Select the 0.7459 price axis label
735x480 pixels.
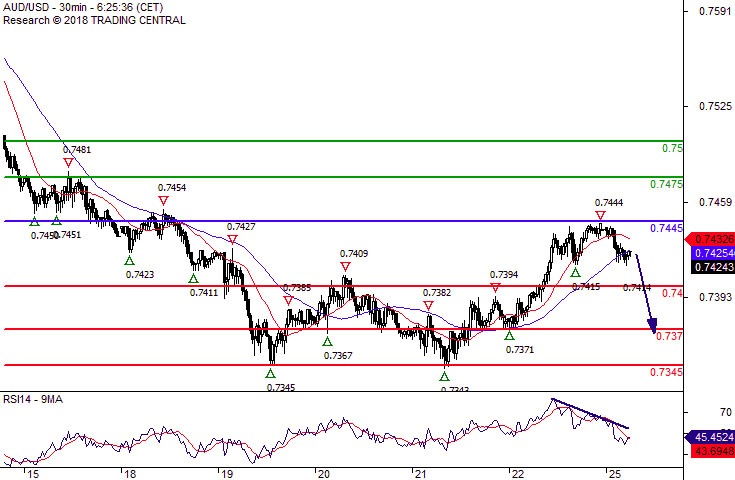click(x=715, y=202)
